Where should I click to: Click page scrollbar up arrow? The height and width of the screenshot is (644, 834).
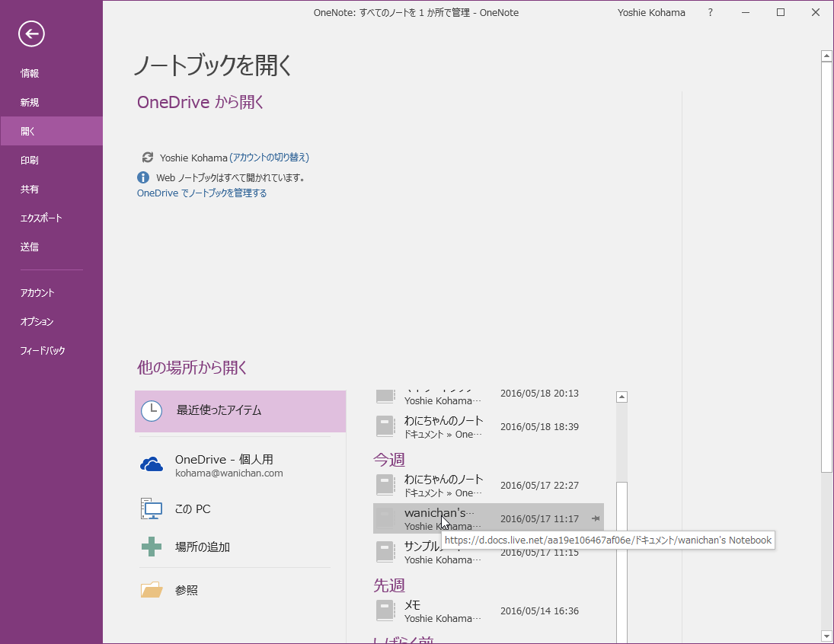826,56
